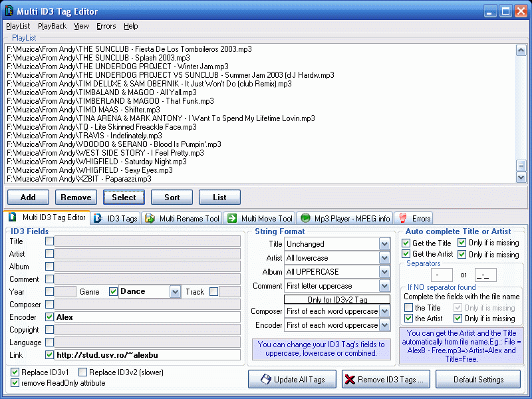
Task: Switch to the Mp3 Player - MPEG info tab
Action: click(x=345, y=219)
